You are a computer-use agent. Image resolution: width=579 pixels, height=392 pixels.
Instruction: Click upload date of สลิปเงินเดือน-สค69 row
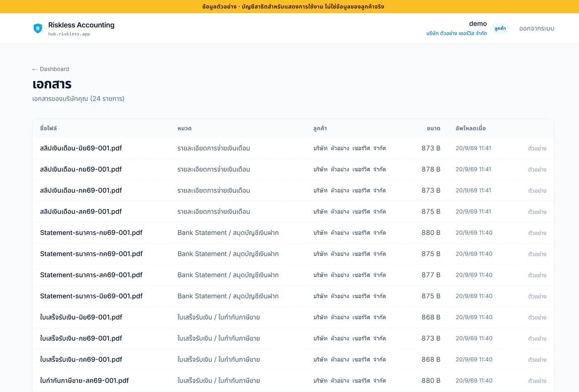click(473, 211)
